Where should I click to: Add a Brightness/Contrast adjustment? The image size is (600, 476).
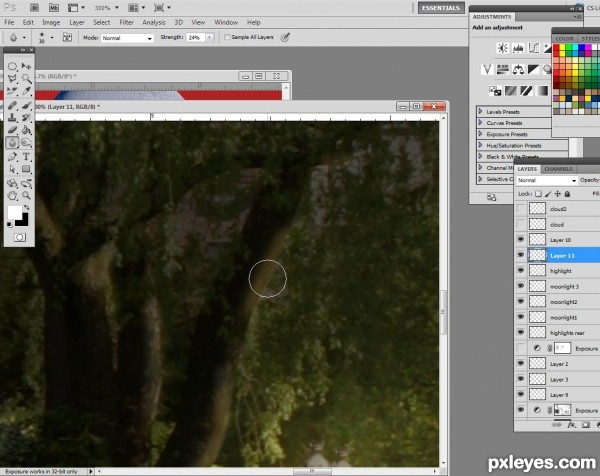click(x=503, y=48)
